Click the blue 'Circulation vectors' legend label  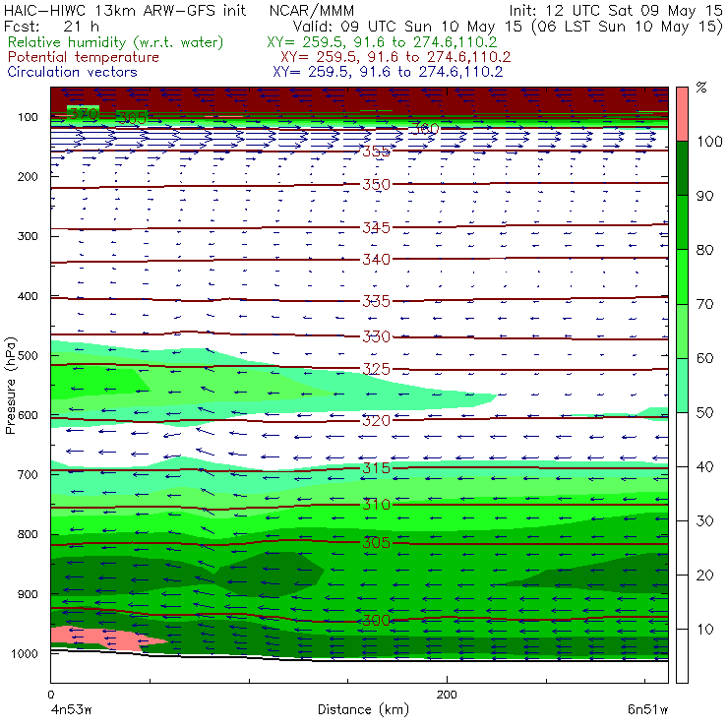click(x=72, y=72)
